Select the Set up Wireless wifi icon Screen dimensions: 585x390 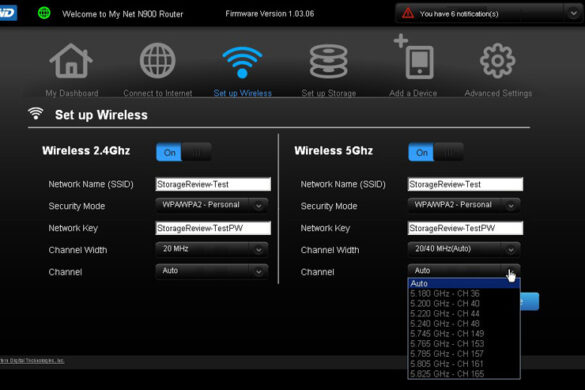tap(242, 62)
